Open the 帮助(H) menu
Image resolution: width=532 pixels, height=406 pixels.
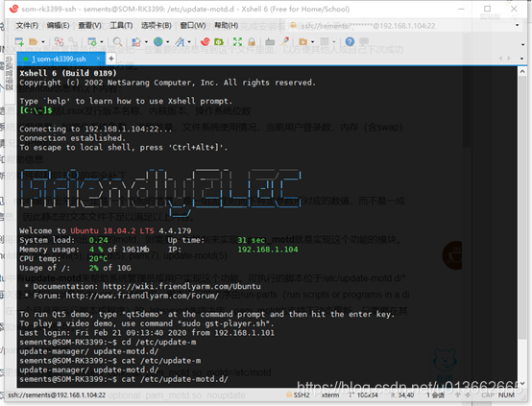click(227, 26)
